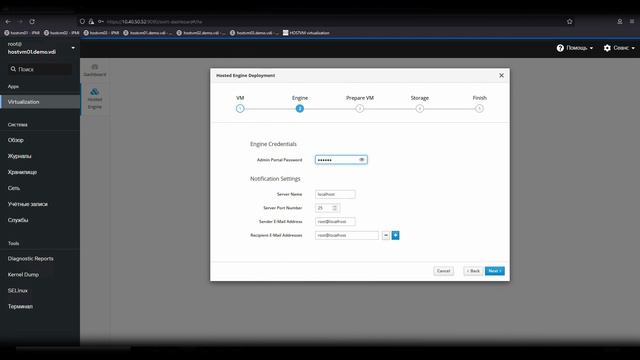Remove recipient with minus button

click(386, 236)
